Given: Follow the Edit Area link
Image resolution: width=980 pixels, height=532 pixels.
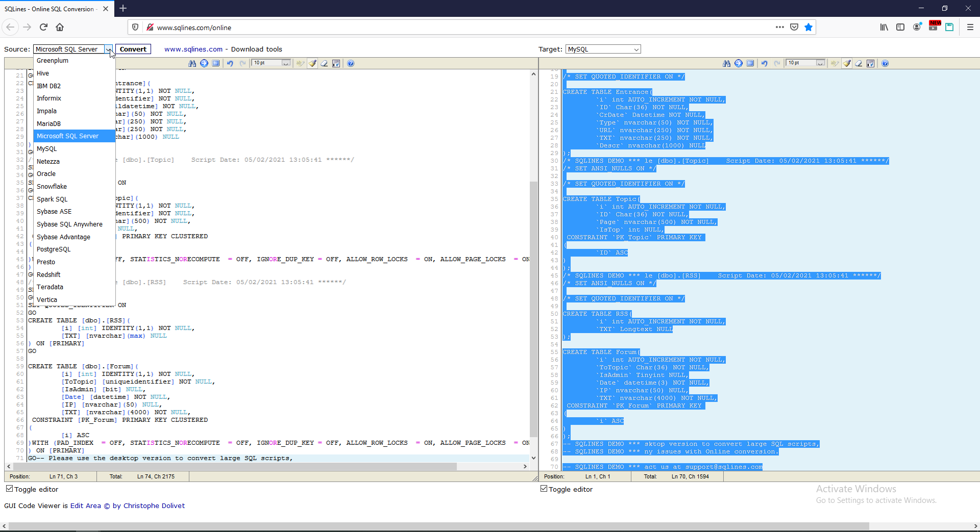Looking at the screenshot, I should pyautogui.click(x=86, y=505).
